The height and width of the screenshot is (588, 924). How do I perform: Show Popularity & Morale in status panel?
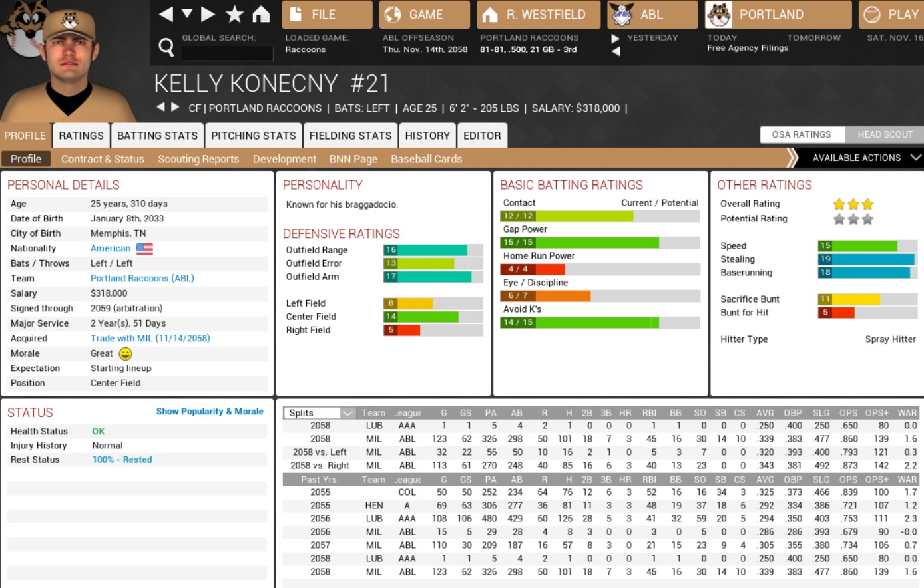[210, 412]
